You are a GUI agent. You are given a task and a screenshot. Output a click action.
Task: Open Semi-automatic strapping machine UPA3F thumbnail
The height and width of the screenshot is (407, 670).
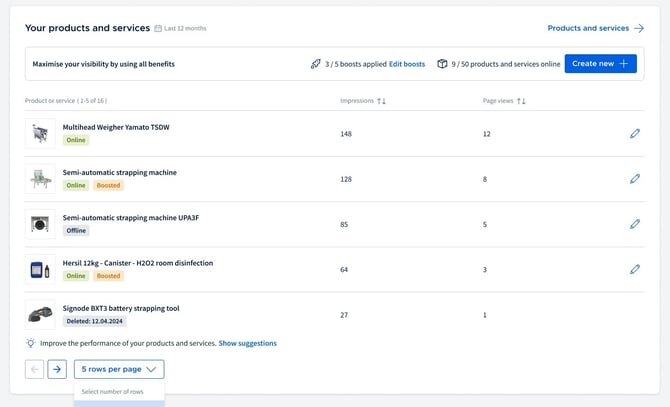40,224
